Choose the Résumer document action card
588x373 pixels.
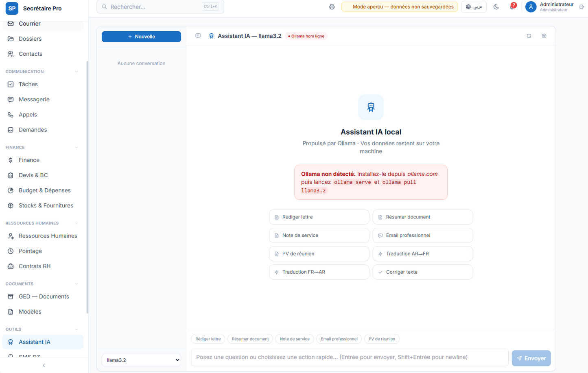pos(423,217)
